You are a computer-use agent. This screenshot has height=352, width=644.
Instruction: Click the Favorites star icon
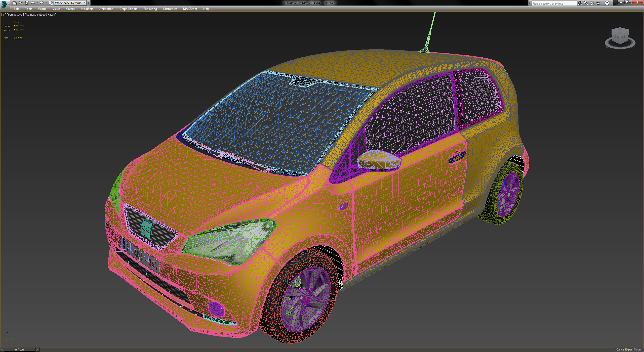coord(598,3)
